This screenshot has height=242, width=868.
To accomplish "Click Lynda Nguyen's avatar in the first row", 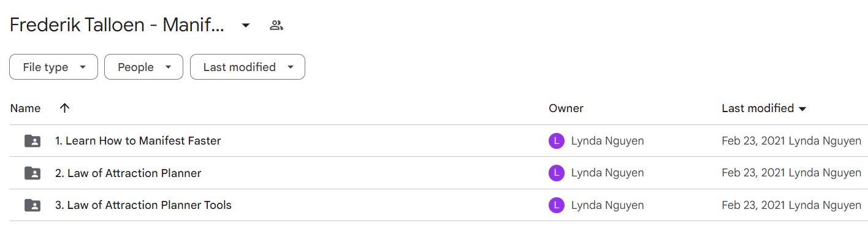I will pyautogui.click(x=556, y=141).
